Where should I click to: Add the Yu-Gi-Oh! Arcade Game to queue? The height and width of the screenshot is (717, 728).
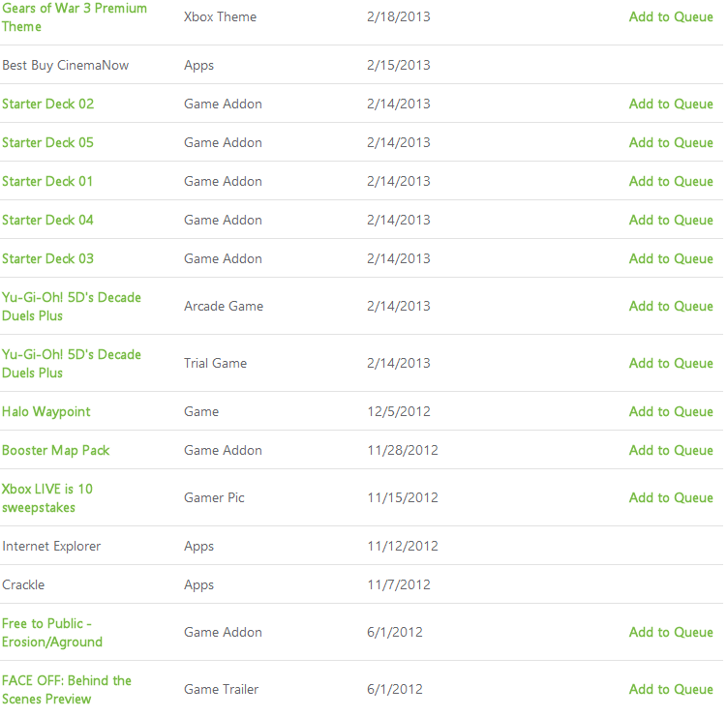(671, 306)
